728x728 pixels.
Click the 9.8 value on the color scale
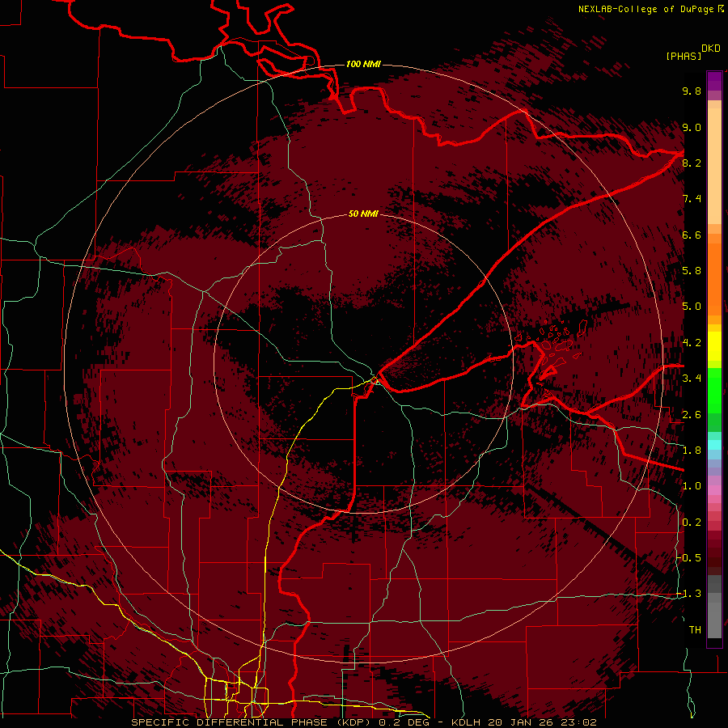pyautogui.click(x=692, y=91)
